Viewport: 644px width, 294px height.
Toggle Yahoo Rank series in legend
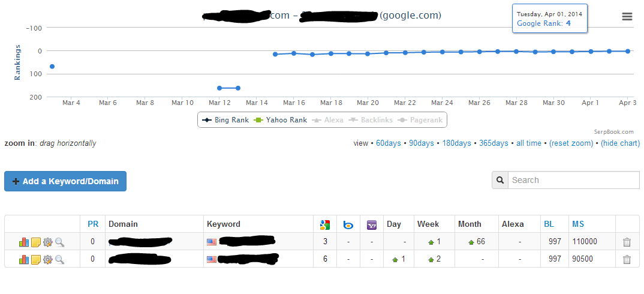tap(281, 120)
